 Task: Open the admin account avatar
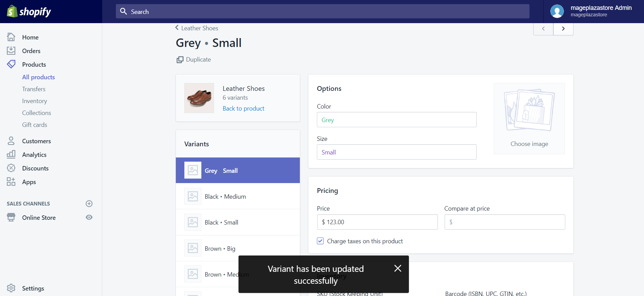point(557,11)
